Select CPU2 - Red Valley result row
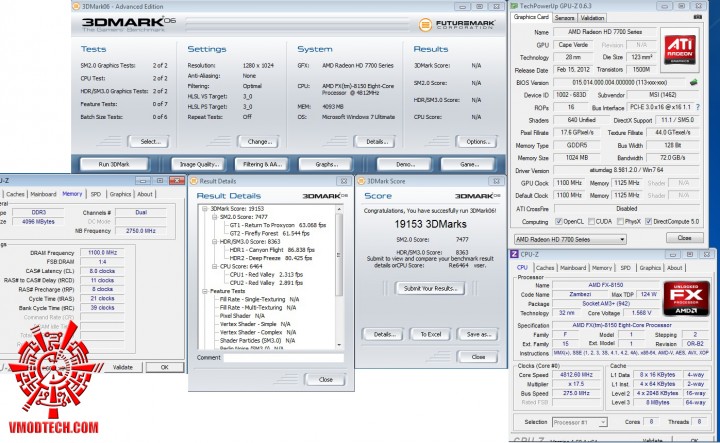Image resolution: width=720 pixels, height=443 pixels. click(266, 283)
